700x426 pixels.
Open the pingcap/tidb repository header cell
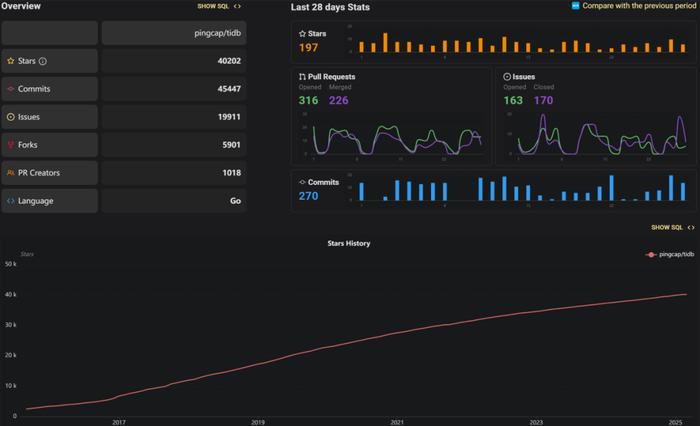pos(174,33)
